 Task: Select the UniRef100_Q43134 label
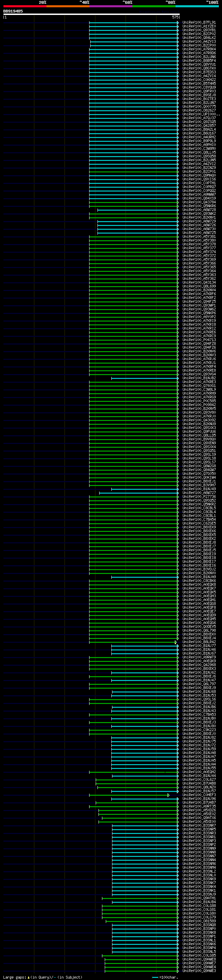click(x=199, y=283)
